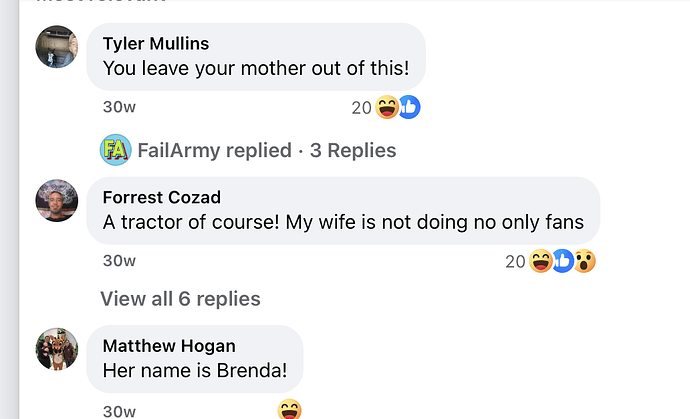Click the wow emoji on Forrest Cozad's comment
This screenshot has width=690, height=419.
tap(585, 262)
